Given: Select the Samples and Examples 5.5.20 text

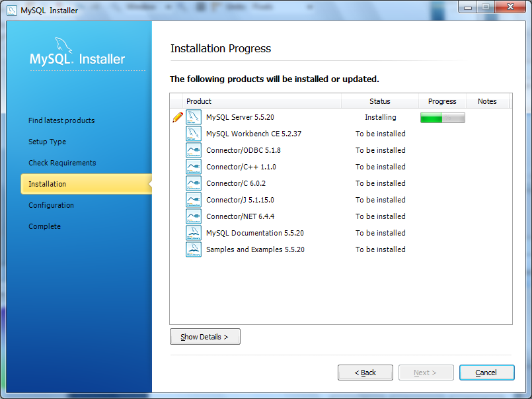Looking at the screenshot, I should tap(255, 249).
